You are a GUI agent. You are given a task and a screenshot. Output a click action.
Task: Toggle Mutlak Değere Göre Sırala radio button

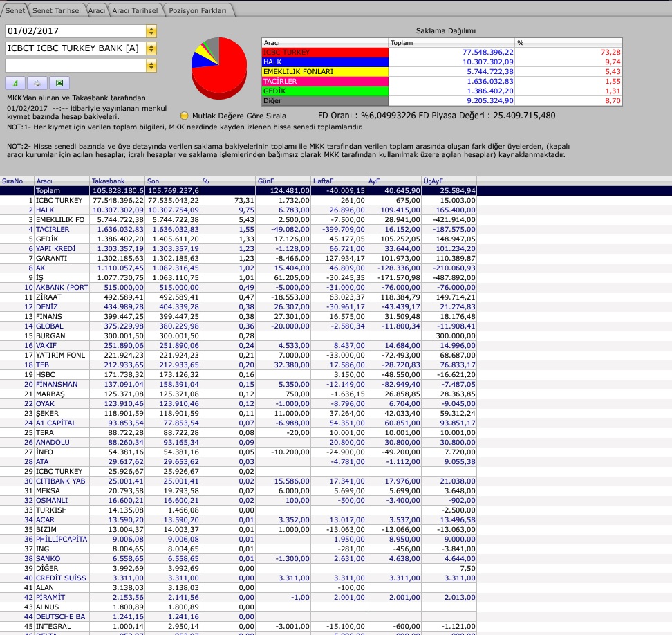[x=185, y=116]
